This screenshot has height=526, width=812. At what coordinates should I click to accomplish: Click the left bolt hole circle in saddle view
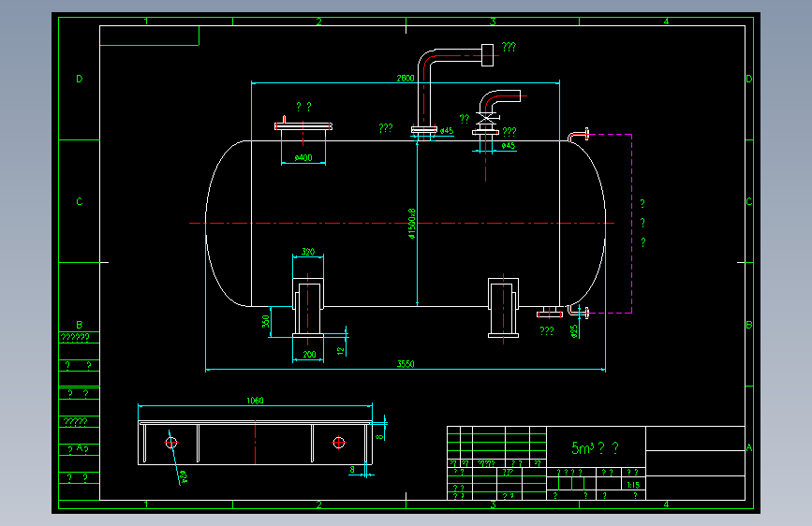[x=171, y=443]
